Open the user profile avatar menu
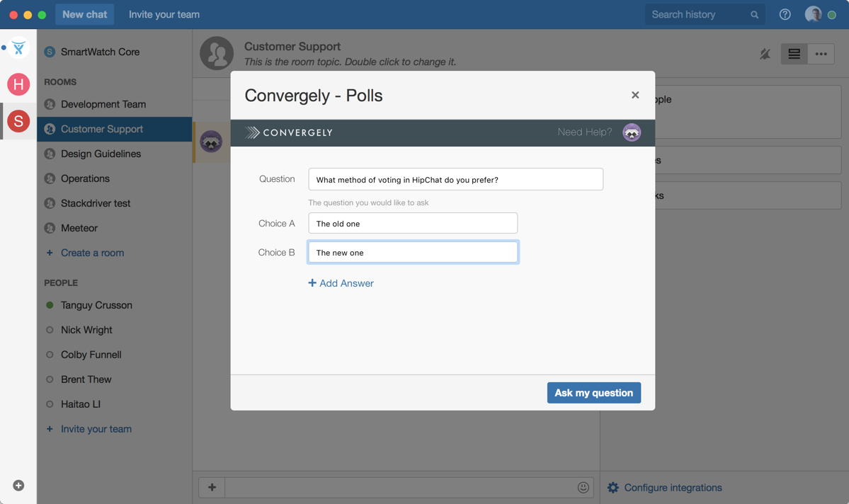The image size is (849, 504). (814, 14)
